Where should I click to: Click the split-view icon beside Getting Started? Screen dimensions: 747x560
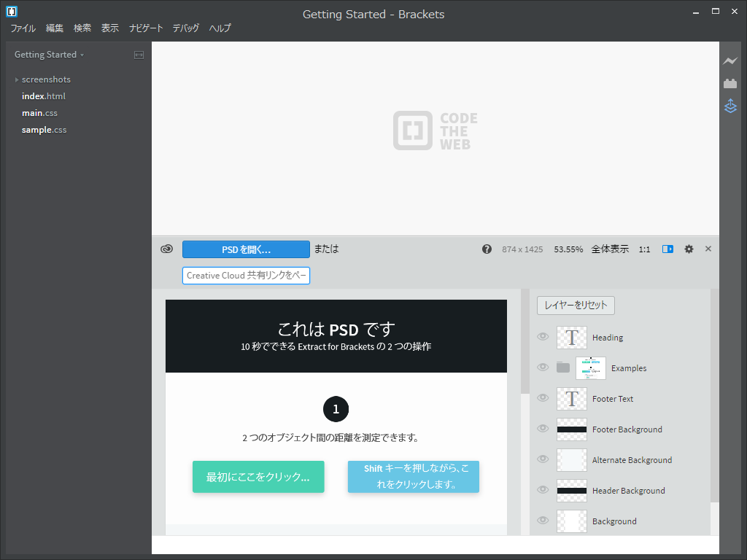coord(138,54)
